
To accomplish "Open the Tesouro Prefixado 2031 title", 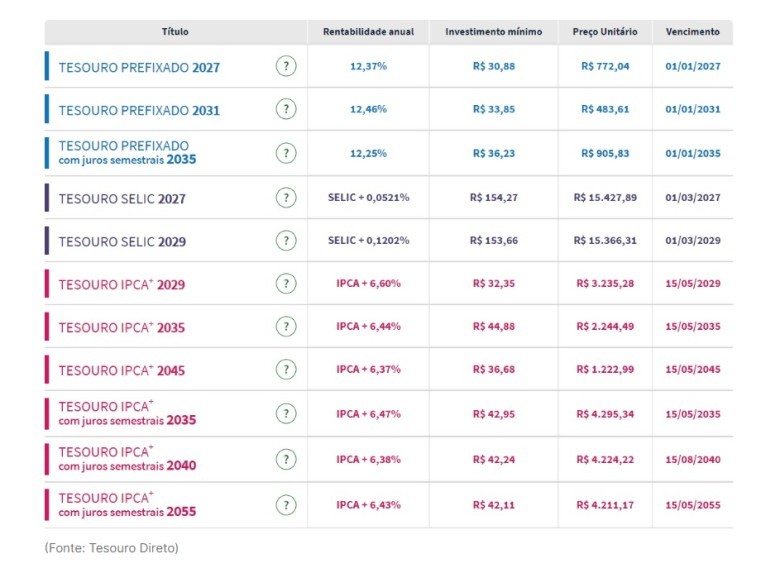I will coord(139,110).
